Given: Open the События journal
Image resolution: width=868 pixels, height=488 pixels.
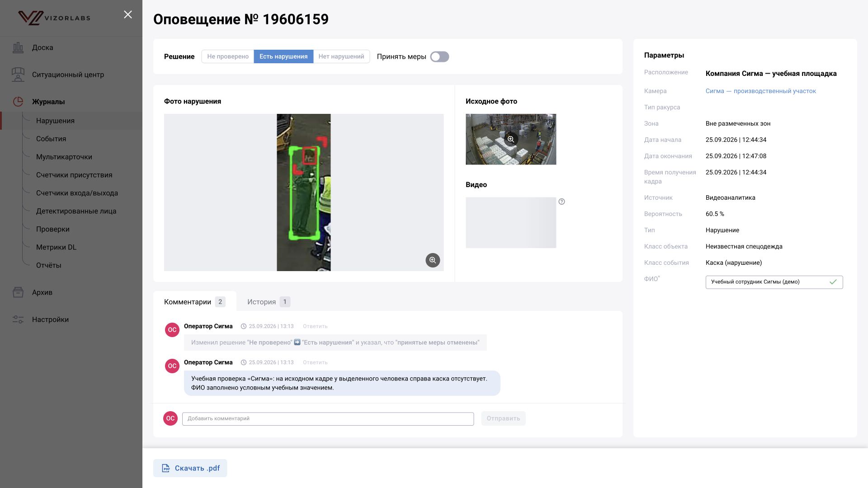Looking at the screenshot, I should pos(51,139).
